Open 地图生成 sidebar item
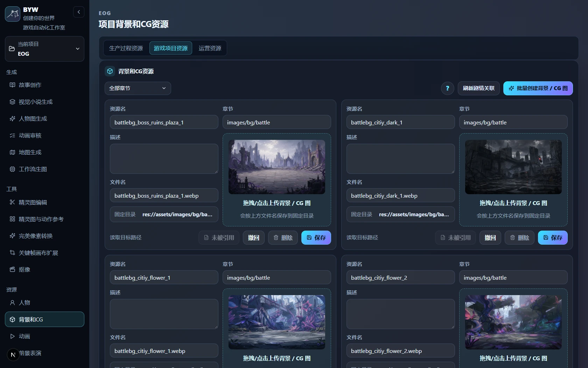This screenshot has width=588, height=368. (44, 152)
